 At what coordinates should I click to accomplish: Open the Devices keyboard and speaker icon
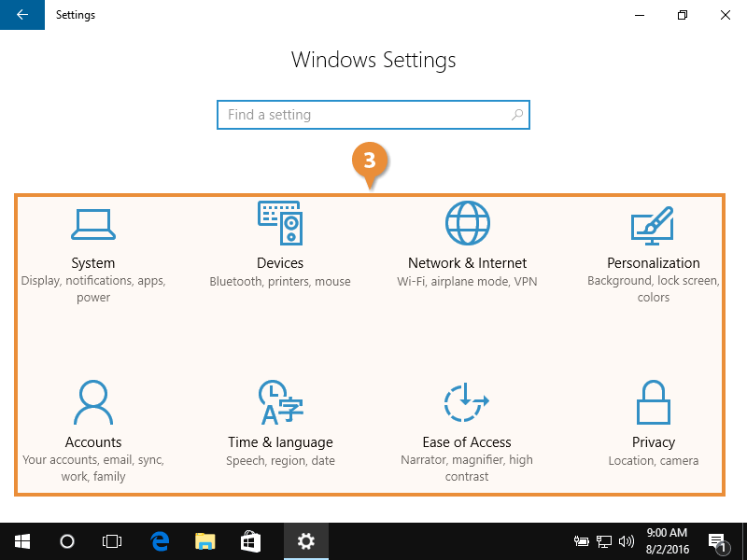click(280, 223)
